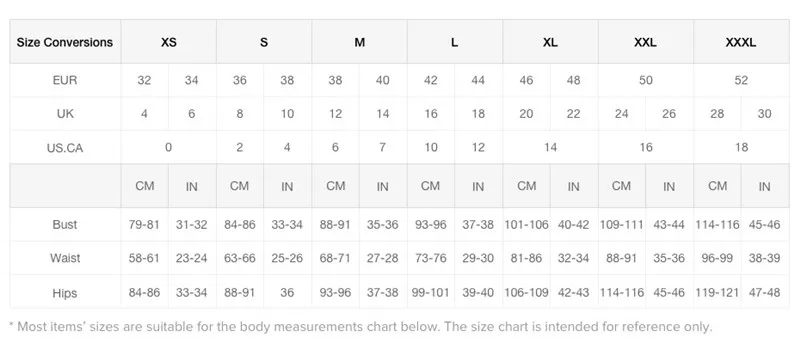
Task: Click the Size Conversions header cell
Action: [65, 42]
